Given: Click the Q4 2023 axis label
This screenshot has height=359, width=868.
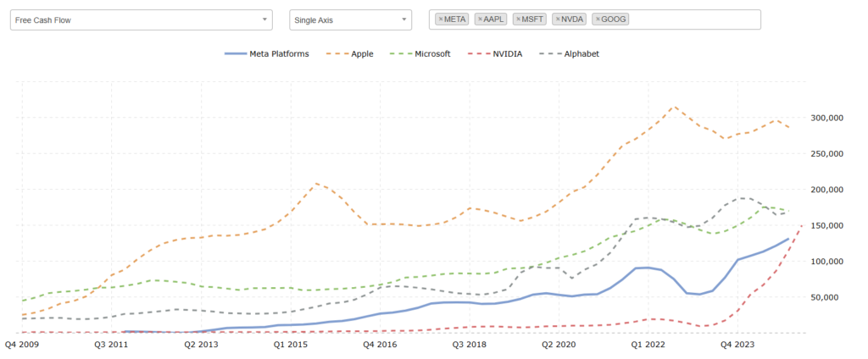Looking at the screenshot, I should coord(738,345).
